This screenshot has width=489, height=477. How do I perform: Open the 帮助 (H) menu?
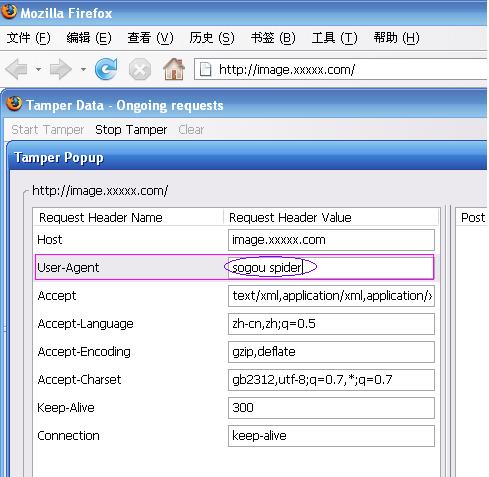(396, 38)
